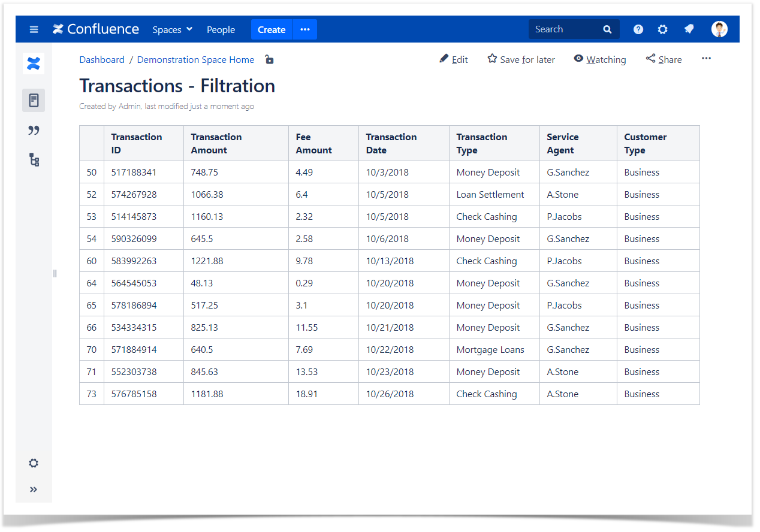Viewport: 760px width, 532px height.
Task: Open the administration gear in header
Action: click(662, 29)
